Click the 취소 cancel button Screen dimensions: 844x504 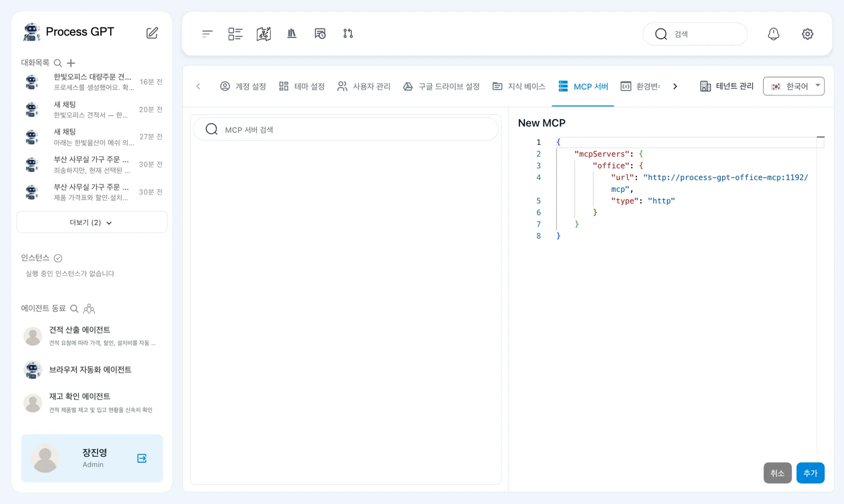778,473
